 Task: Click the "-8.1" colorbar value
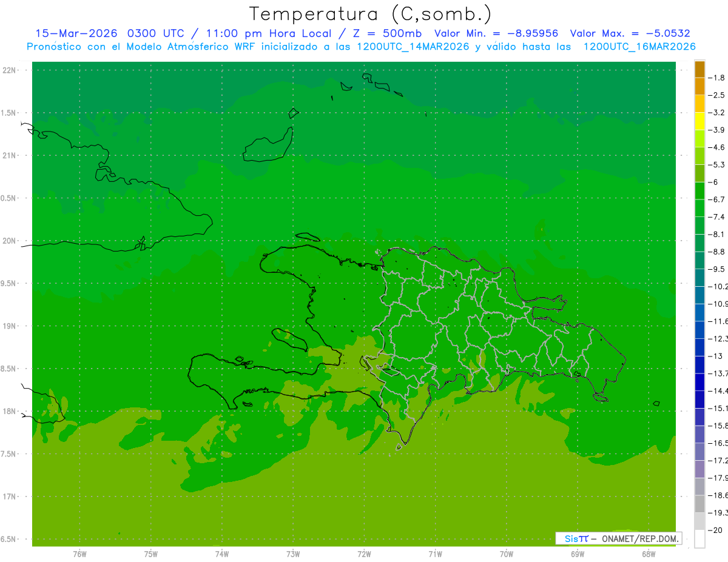click(716, 234)
